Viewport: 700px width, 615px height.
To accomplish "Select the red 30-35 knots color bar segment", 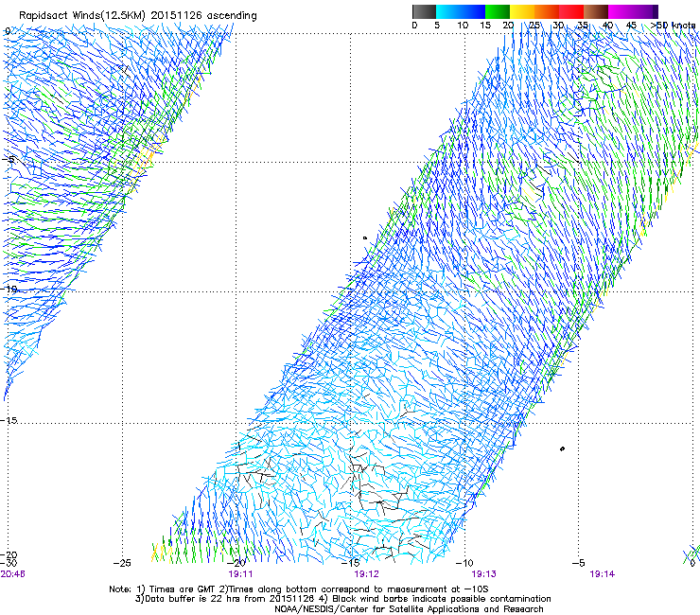I will pyautogui.click(x=571, y=11).
